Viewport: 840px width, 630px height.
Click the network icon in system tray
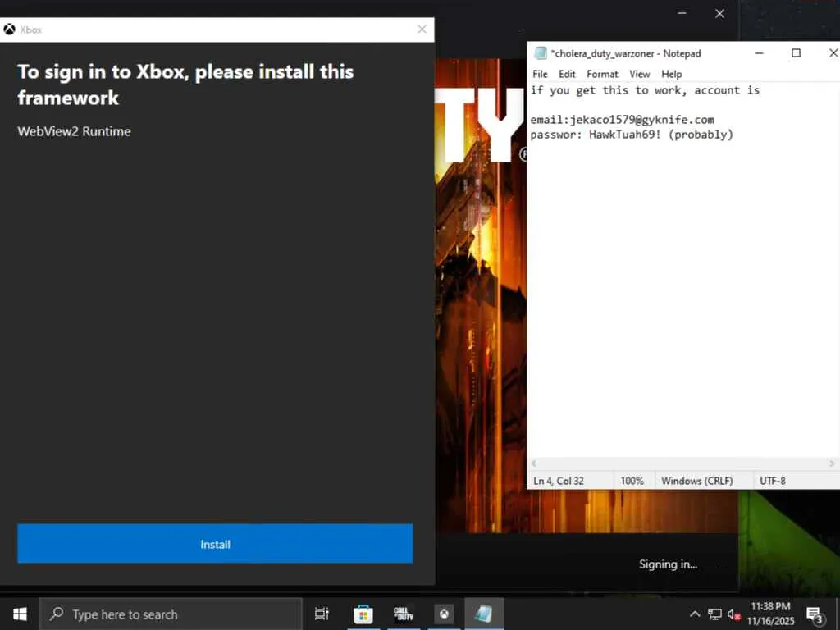(x=714, y=614)
